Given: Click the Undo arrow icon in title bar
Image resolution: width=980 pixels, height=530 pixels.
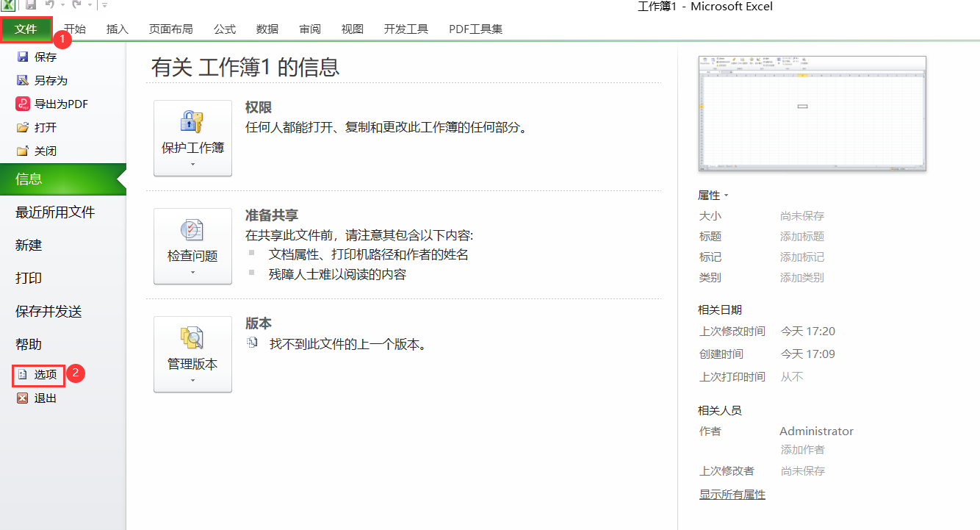Looking at the screenshot, I should (50, 5).
